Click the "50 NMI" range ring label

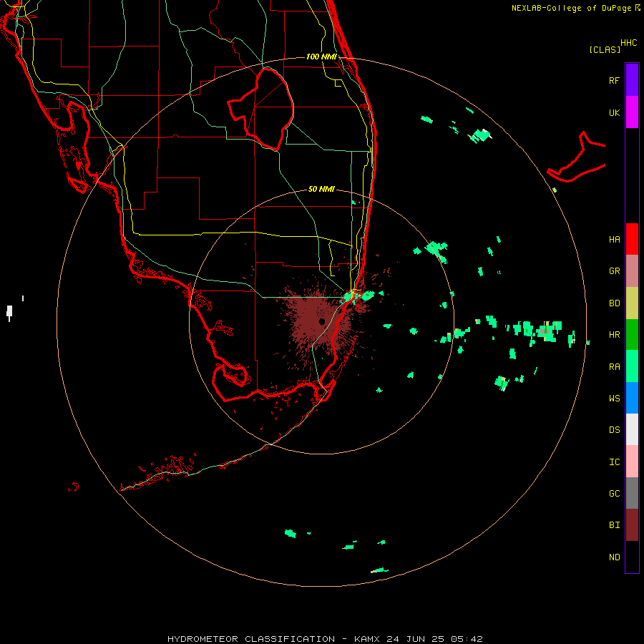321,189
